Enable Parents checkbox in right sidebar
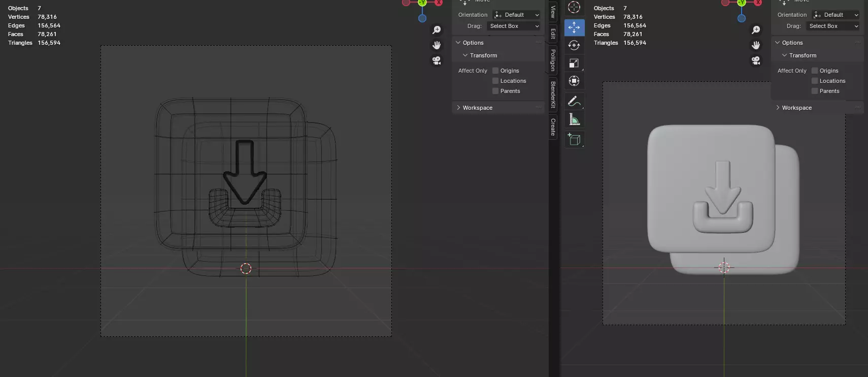This screenshot has height=377, width=868. (x=815, y=91)
